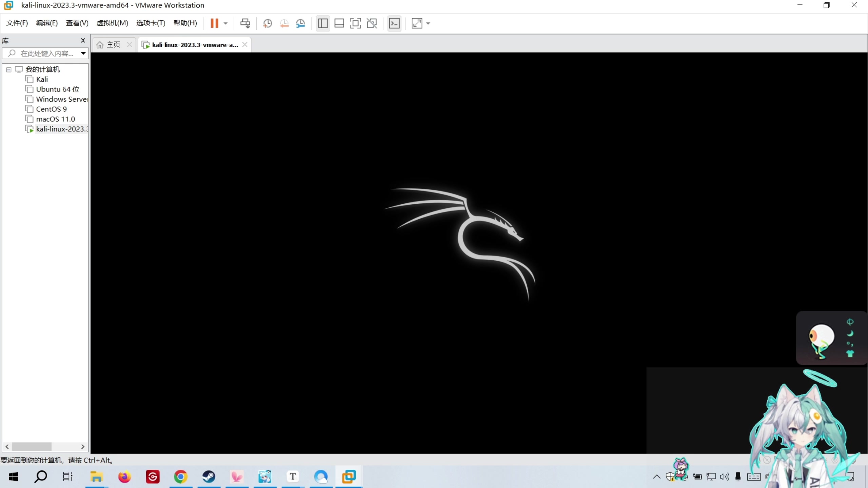
Task: Open the 文件(F) menu
Action: pyautogui.click(x=17, y=23)
